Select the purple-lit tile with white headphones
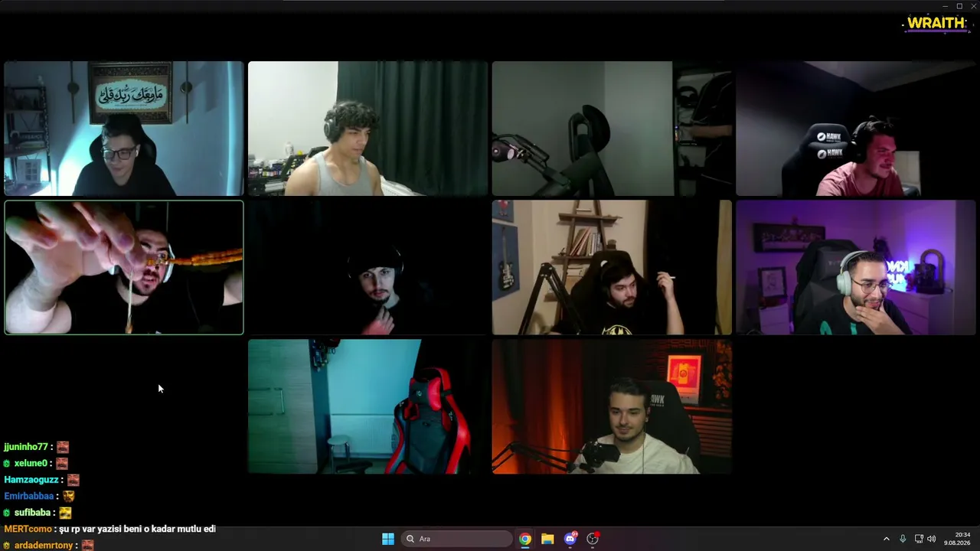 (856, 267)
